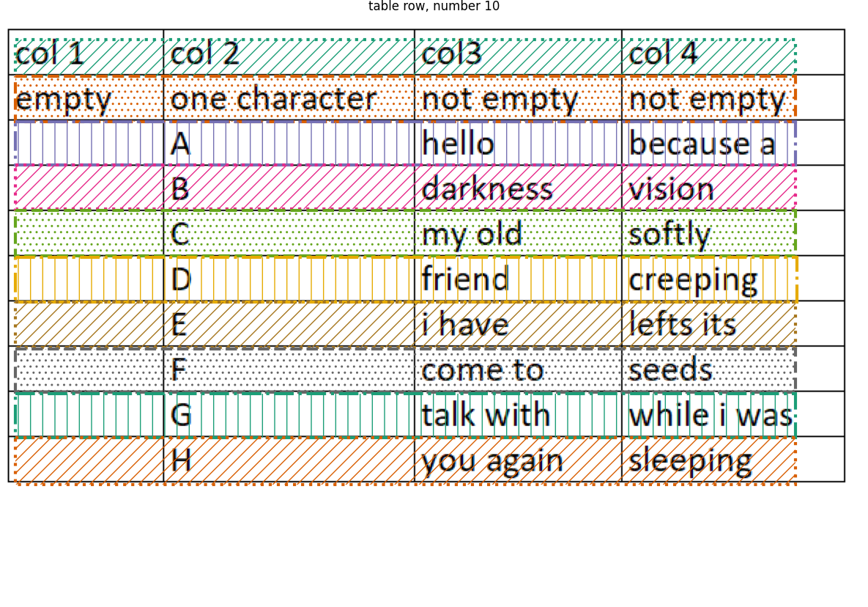Select the 'col 2' header cell

pos(289,52)
